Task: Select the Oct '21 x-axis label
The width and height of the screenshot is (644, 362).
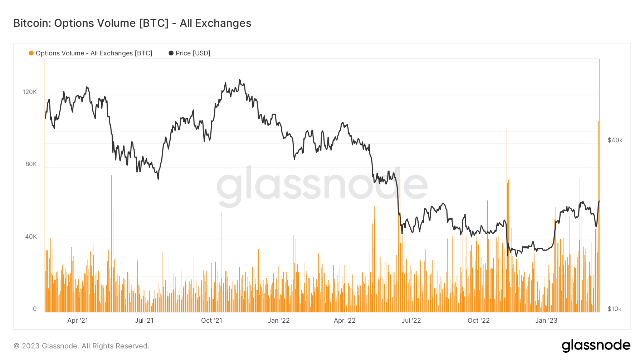Action: pos(211,321)
